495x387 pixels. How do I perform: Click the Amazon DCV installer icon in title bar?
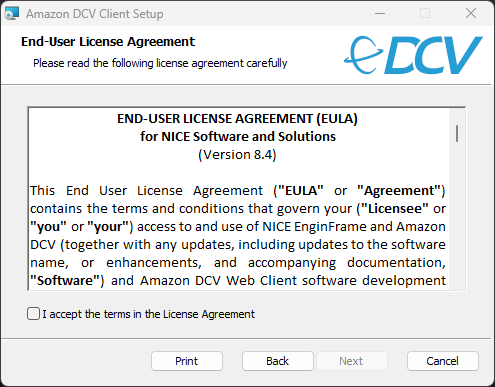click(x=12, y=14)
